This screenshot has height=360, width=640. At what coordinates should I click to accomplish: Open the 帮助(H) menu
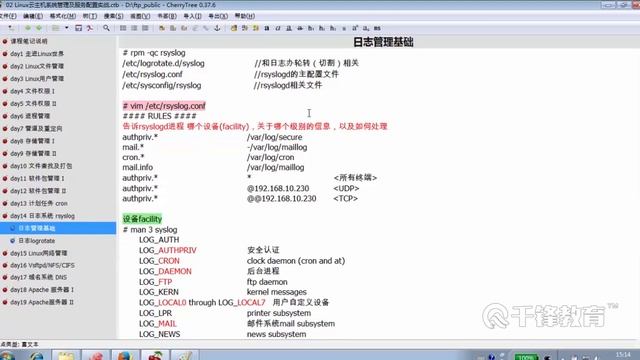pos(245,16)
